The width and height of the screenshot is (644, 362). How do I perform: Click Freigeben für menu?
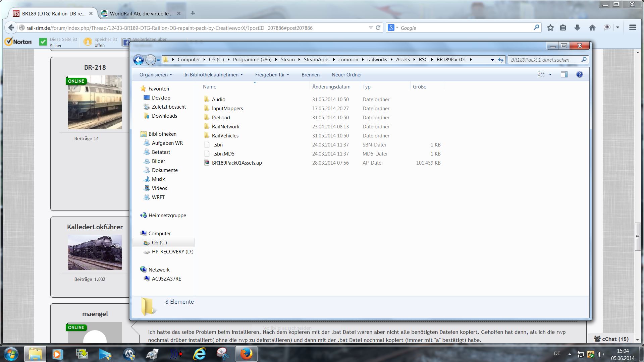point(272,75)
